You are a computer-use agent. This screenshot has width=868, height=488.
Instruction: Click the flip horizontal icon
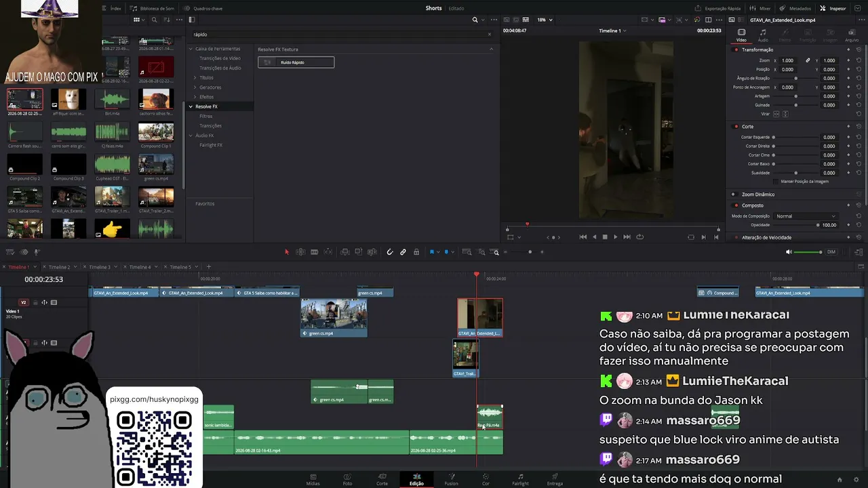[x=776, y=114]
